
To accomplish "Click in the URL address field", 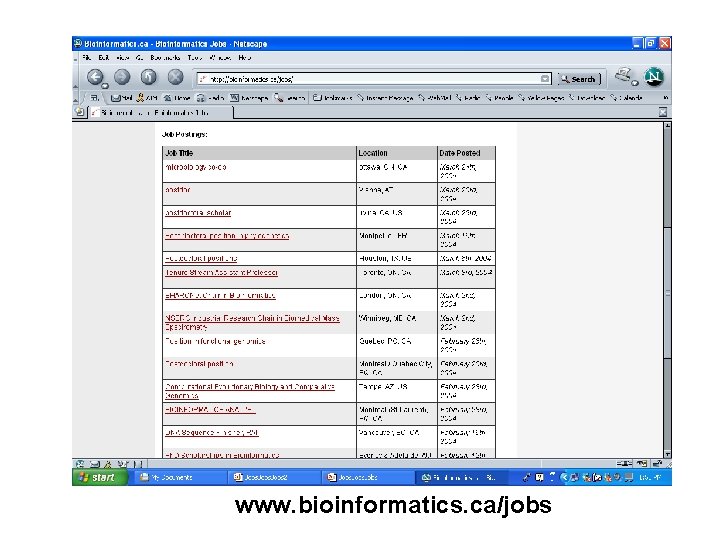I will (x=372, y=79).
